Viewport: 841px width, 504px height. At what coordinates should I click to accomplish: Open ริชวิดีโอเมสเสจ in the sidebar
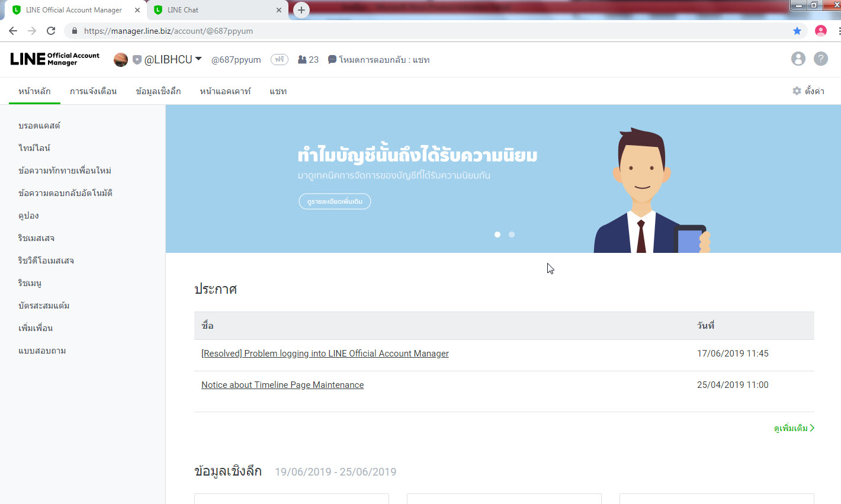tap(46, 261)
